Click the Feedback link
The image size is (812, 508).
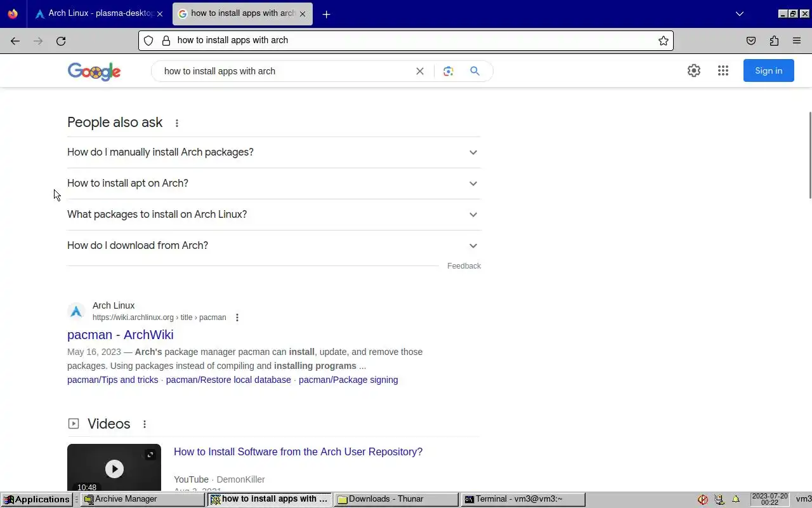(464, 266)
